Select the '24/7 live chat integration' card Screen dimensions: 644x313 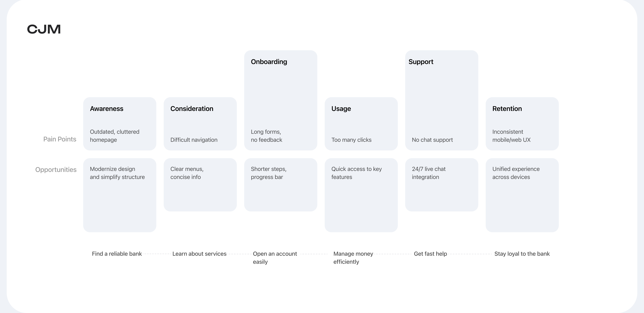click(x=441, y=185)
